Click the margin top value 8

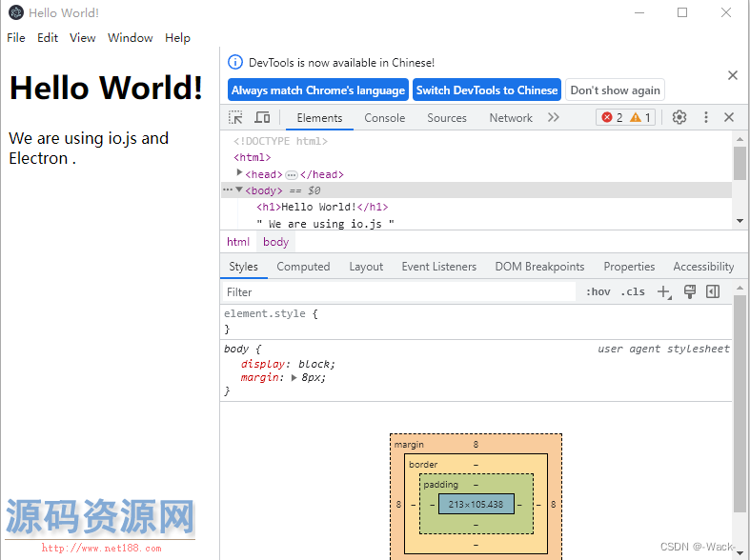[476, 445]
